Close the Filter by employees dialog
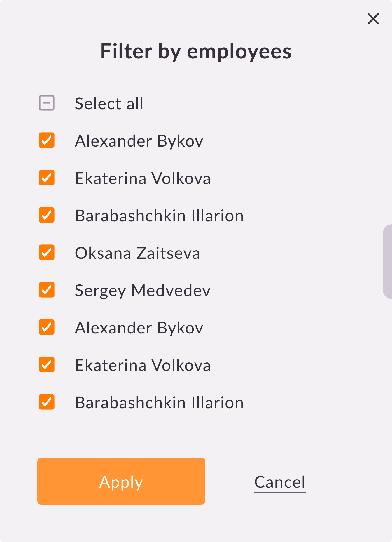392x542 pixels. (x=373, y=19)
